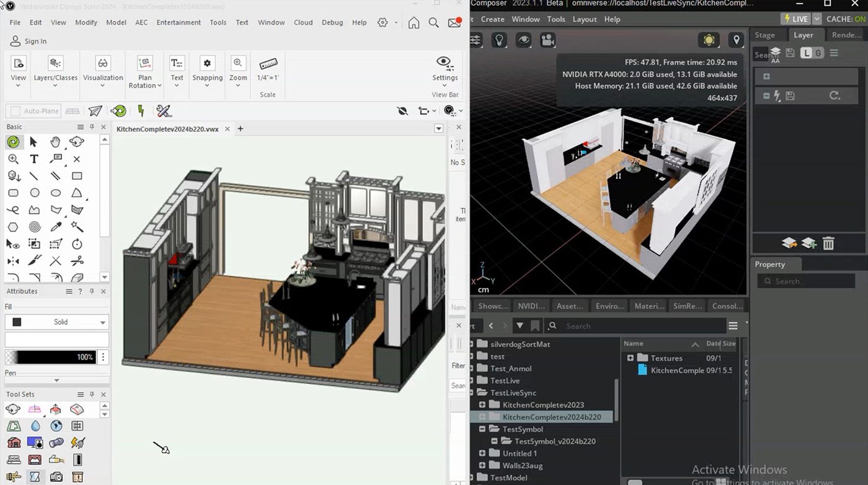Pin the Basic palette

pos(92,127)
